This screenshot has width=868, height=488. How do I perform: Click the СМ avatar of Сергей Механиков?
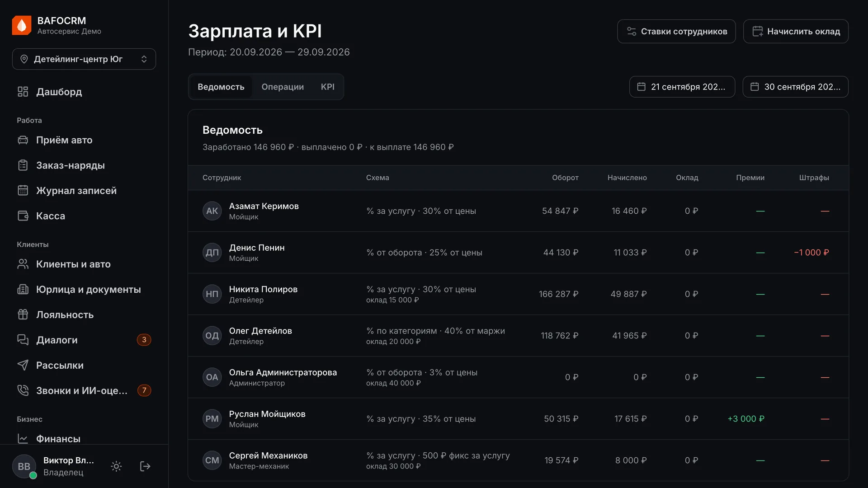(212, 460)
